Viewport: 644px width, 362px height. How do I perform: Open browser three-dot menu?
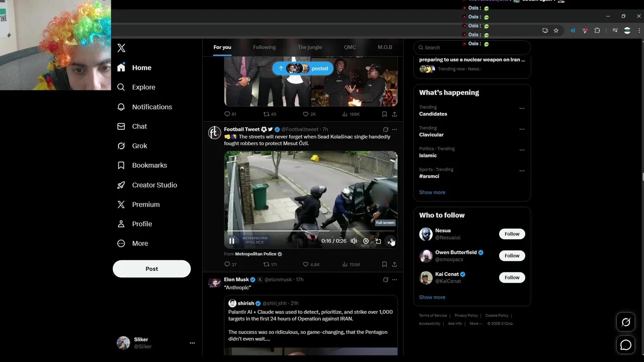639,31
